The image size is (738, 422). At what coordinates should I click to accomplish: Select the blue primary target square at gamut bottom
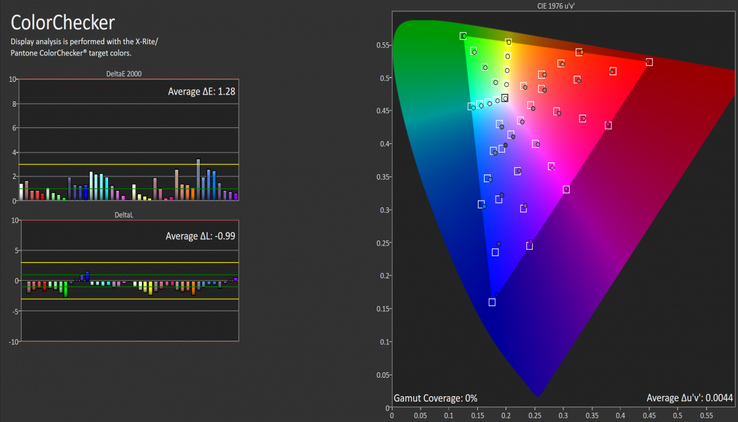point(492,302)
